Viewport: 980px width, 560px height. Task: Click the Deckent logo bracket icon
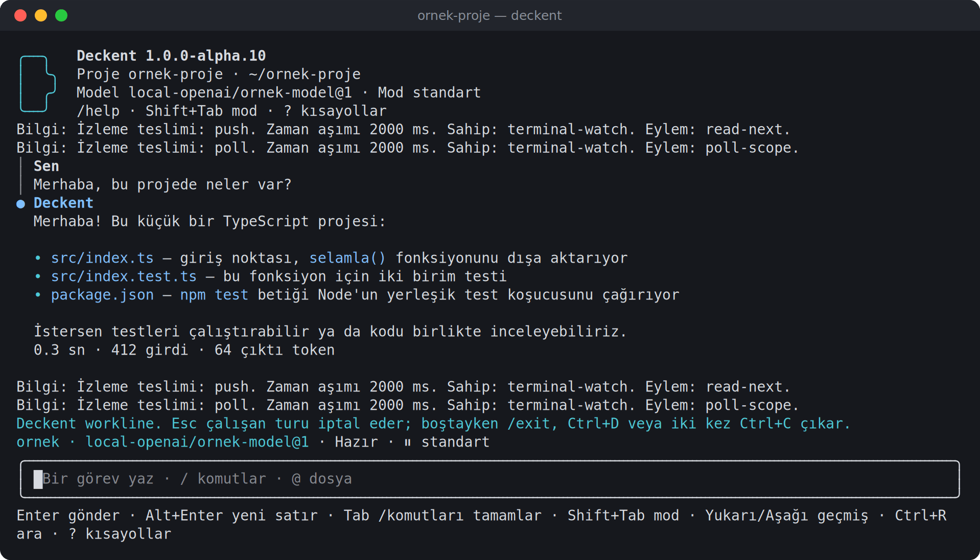(x=37, y=83)
